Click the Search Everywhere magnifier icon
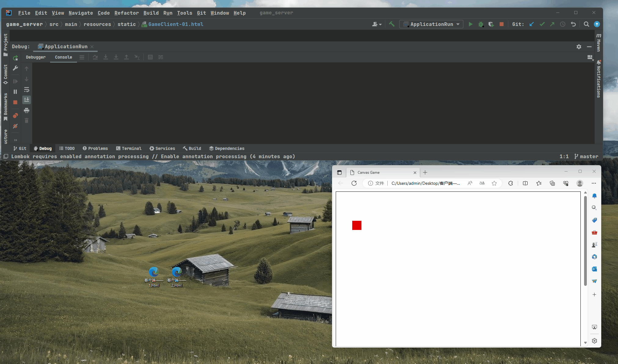The image size is (618, 364). tap(586, 24)
